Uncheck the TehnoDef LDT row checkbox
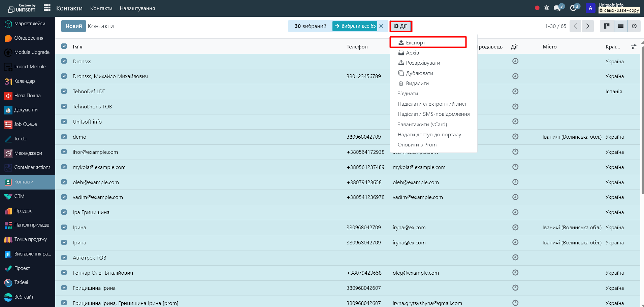644x307 pixels. point(64,91)
